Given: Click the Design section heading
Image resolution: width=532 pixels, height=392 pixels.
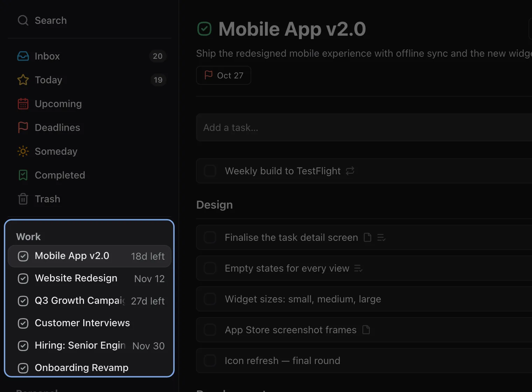Looking at the screenshot, I should point(215,205).
